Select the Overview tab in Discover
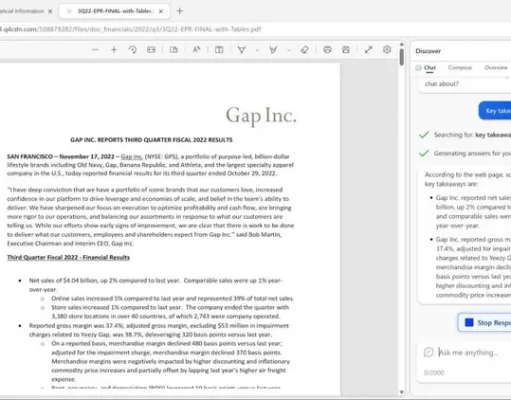511x400 pixels. click(496, 68)
